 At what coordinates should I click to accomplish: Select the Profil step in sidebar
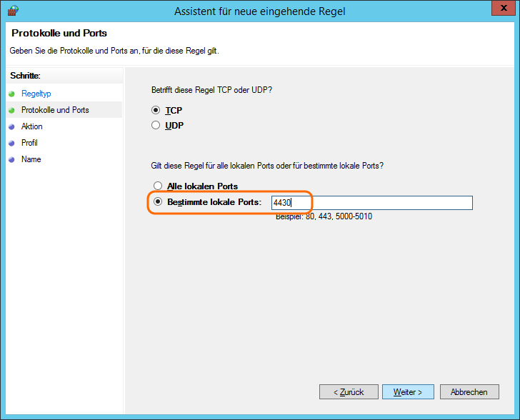point(29,143)
